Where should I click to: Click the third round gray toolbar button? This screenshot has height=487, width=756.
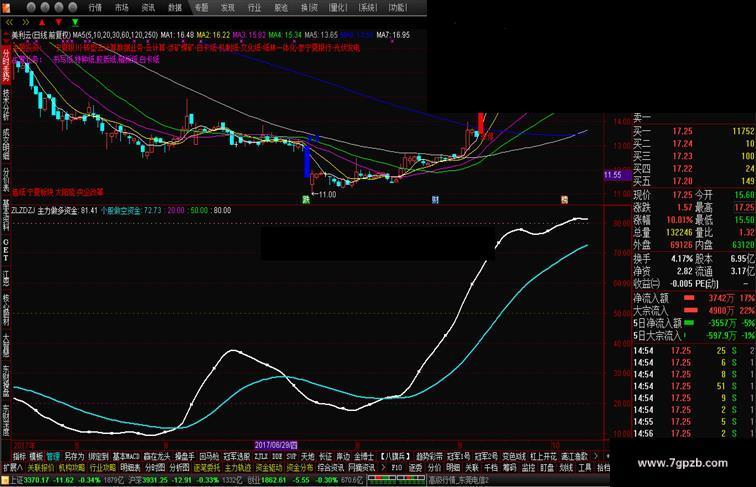tap(59, 7)
